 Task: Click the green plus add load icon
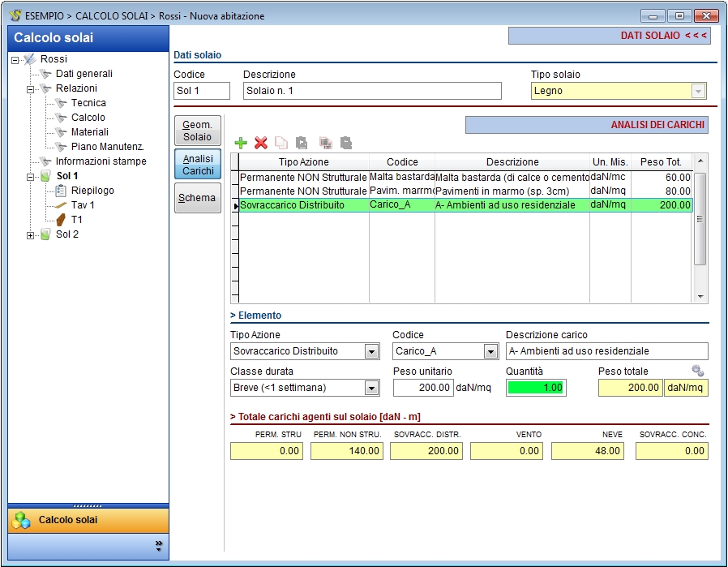241,143
